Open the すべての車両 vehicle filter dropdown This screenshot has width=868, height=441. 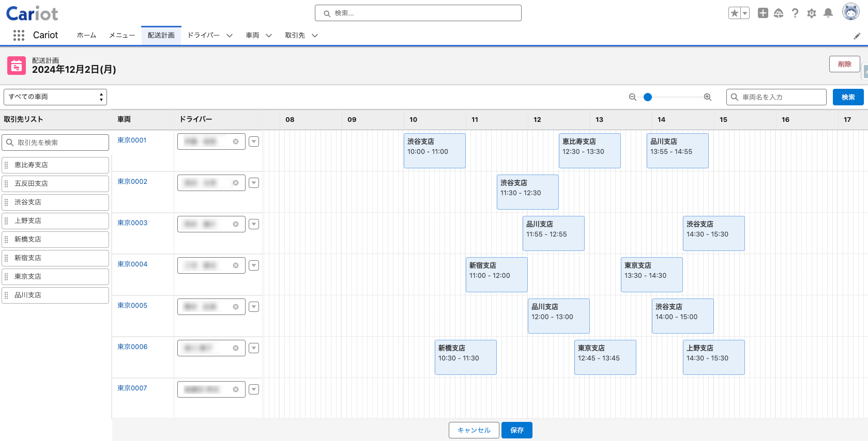click(x=55, y=97)
